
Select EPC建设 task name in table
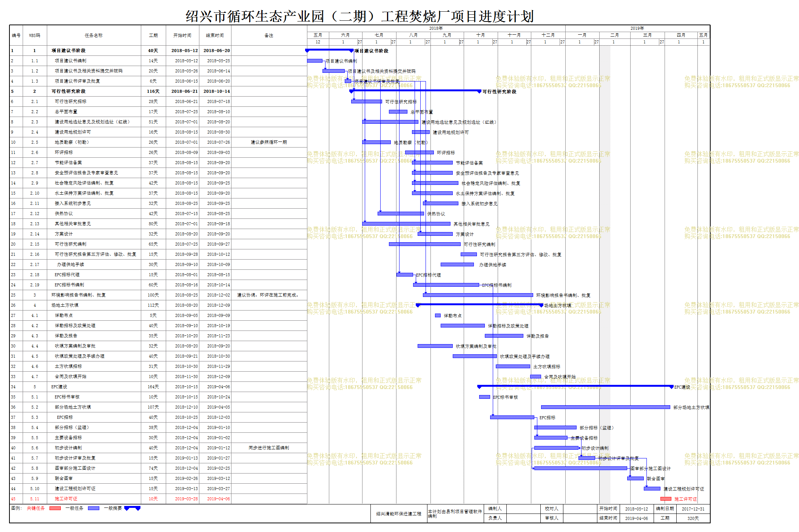tap(59, 387)
